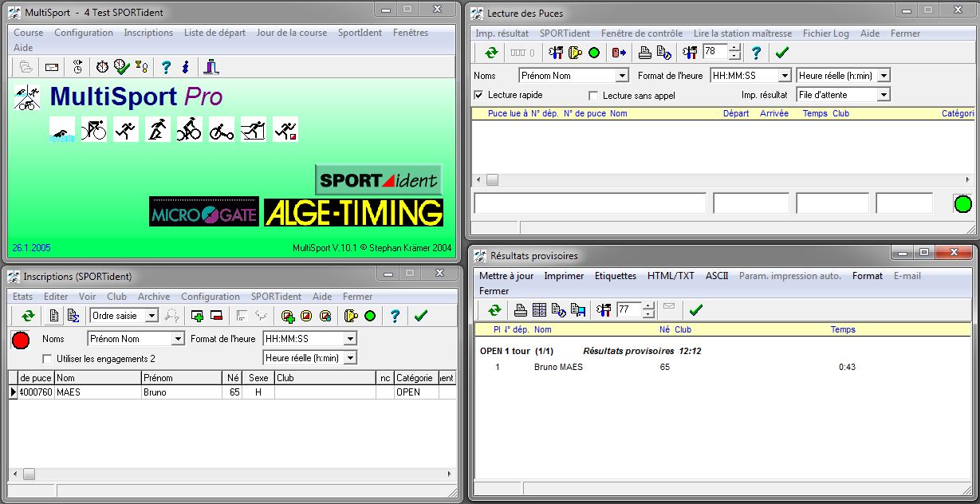Click the green plus add-entry icon in Inscriptions

pos(197,317)
